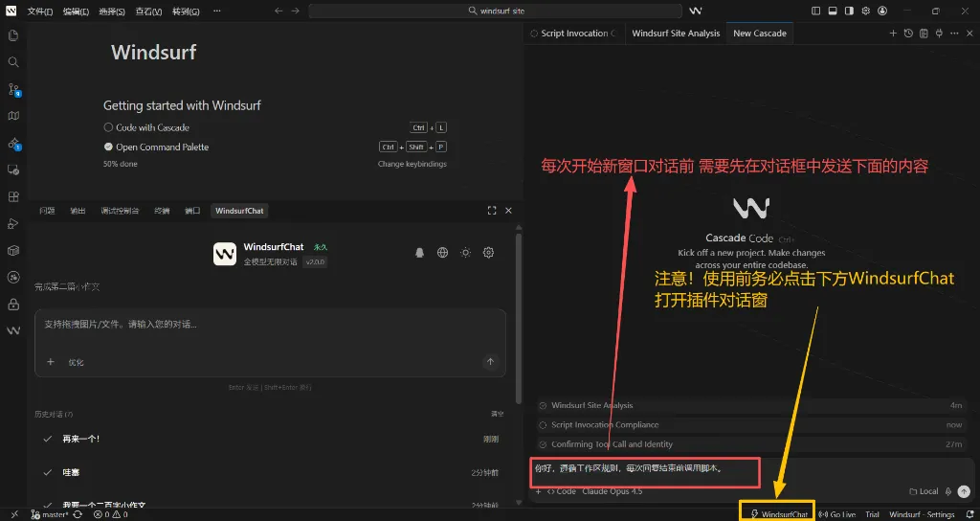Check the Code with Cascade step
The image size is (980, 521).
click(108, 127)
